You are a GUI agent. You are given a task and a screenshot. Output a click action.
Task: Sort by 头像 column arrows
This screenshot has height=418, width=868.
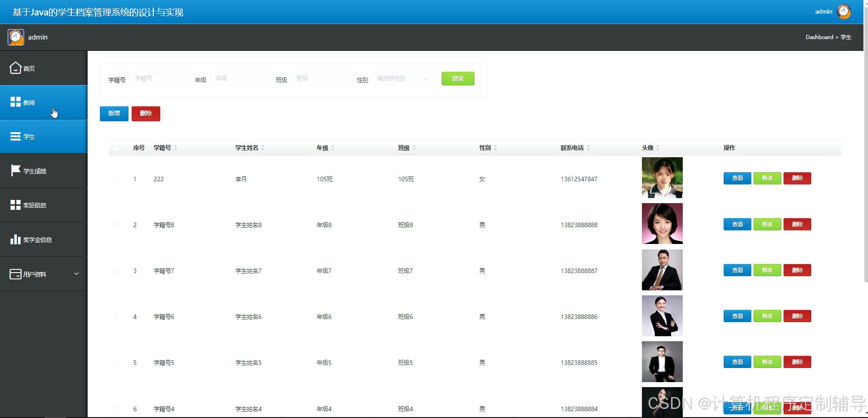658,148
